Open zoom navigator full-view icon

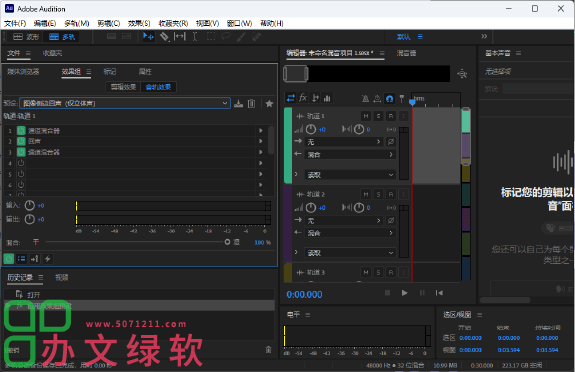click(x=462, y=74)
